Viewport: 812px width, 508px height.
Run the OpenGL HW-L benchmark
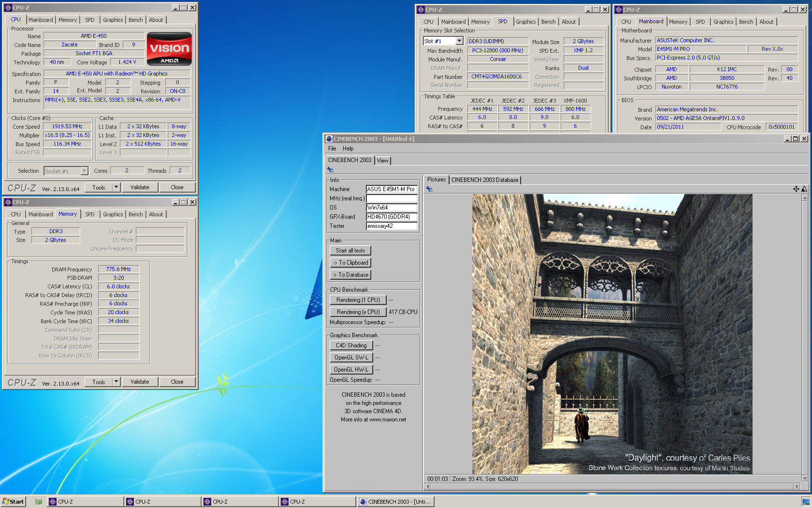click(x=351, y=370)
